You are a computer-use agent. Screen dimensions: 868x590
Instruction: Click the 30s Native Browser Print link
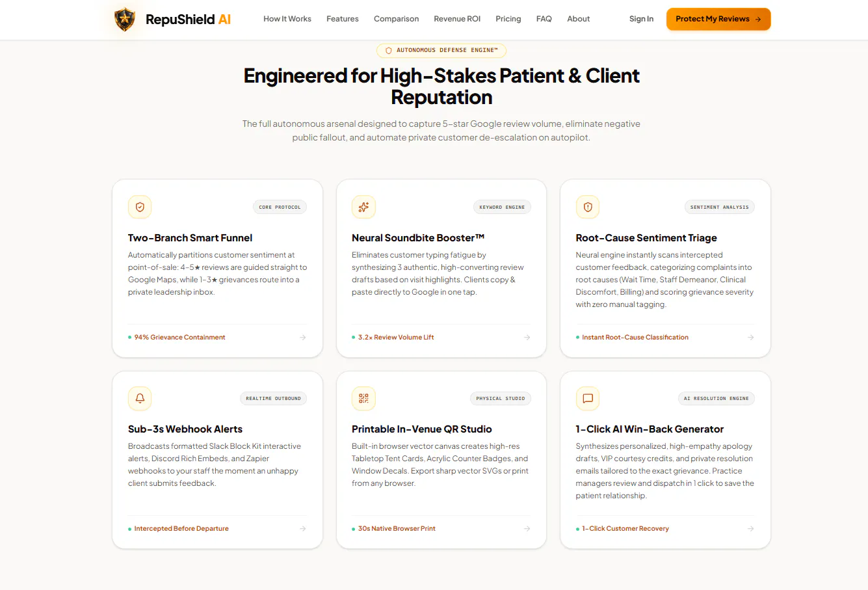point(397,528)
